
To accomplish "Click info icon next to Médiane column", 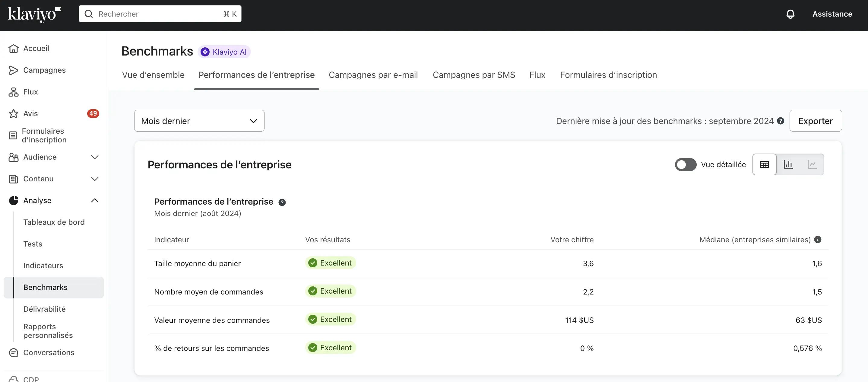I will 817,239.
